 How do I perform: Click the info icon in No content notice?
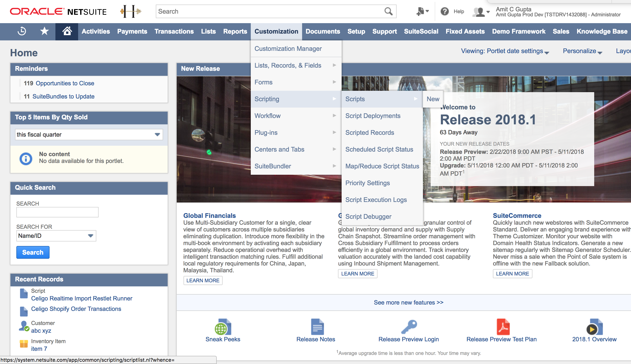pyautogui.click(x=25, y=158)
